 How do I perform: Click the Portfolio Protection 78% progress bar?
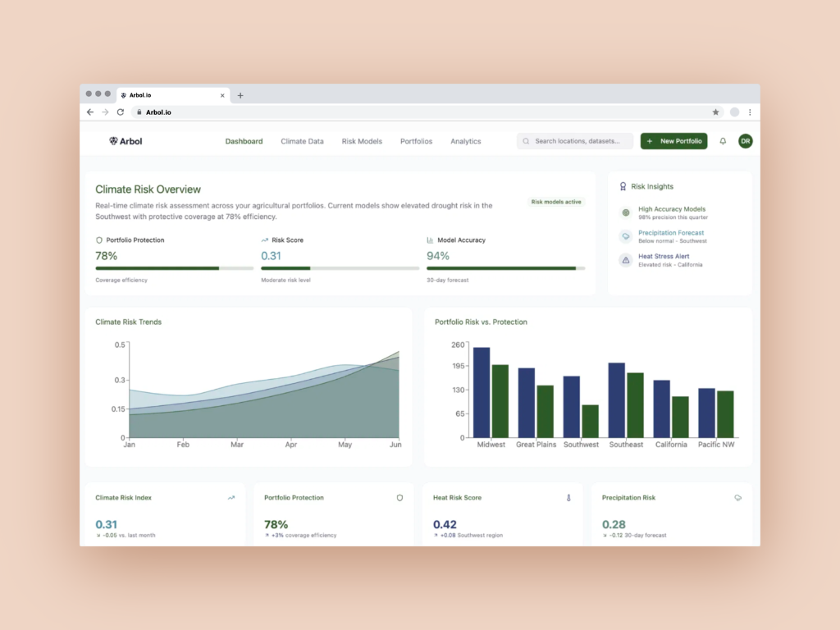(x=175, y=268)
